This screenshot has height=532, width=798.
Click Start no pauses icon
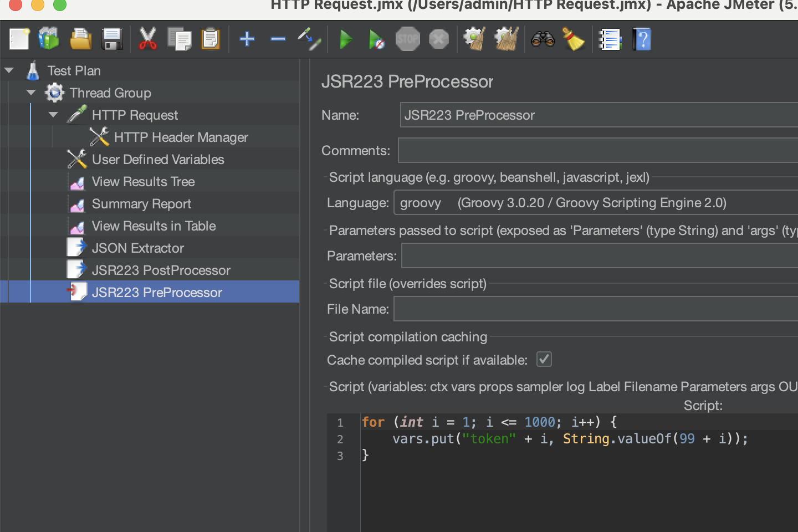click(x=376, y=39)
